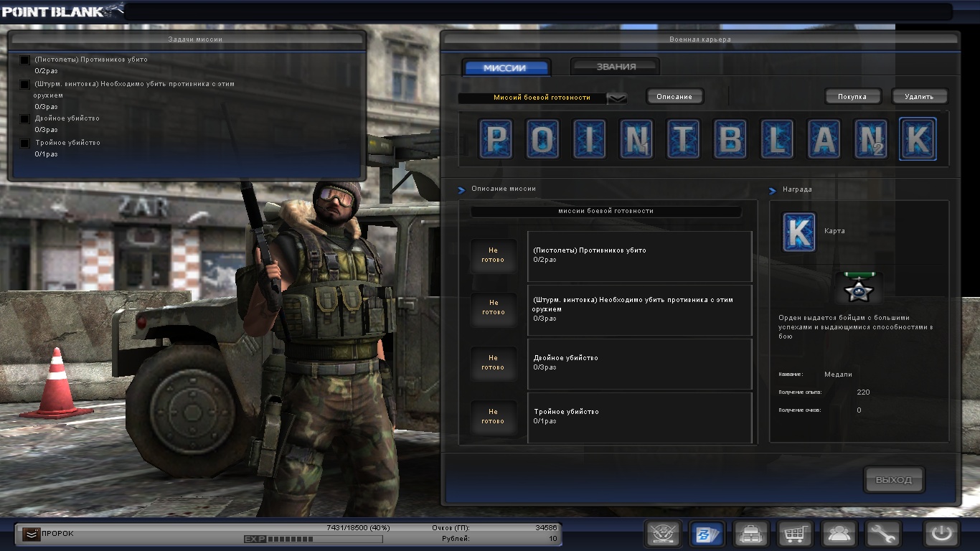The width and height of the screenshot is (980, 551).
Task: Toggle checkbox for Тройное убийство task
Action: pos(25,143)
